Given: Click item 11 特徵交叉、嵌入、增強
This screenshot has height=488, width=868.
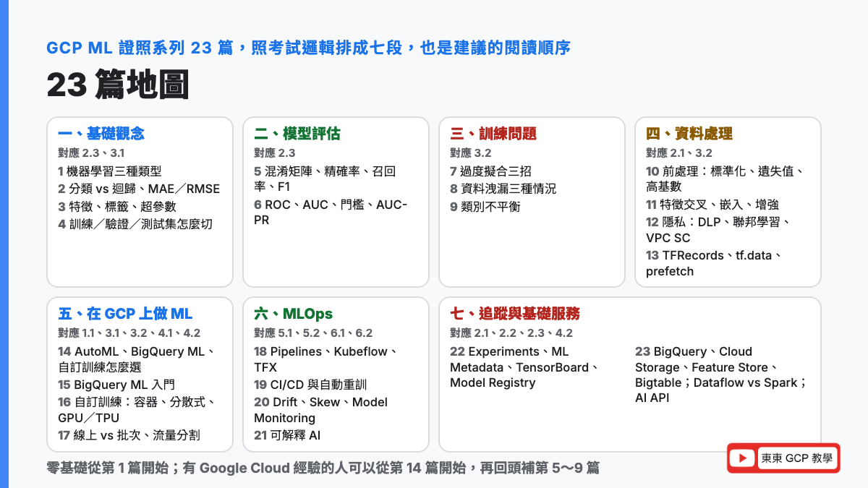Looking at the screenshot, I should [x=712, y=204].
